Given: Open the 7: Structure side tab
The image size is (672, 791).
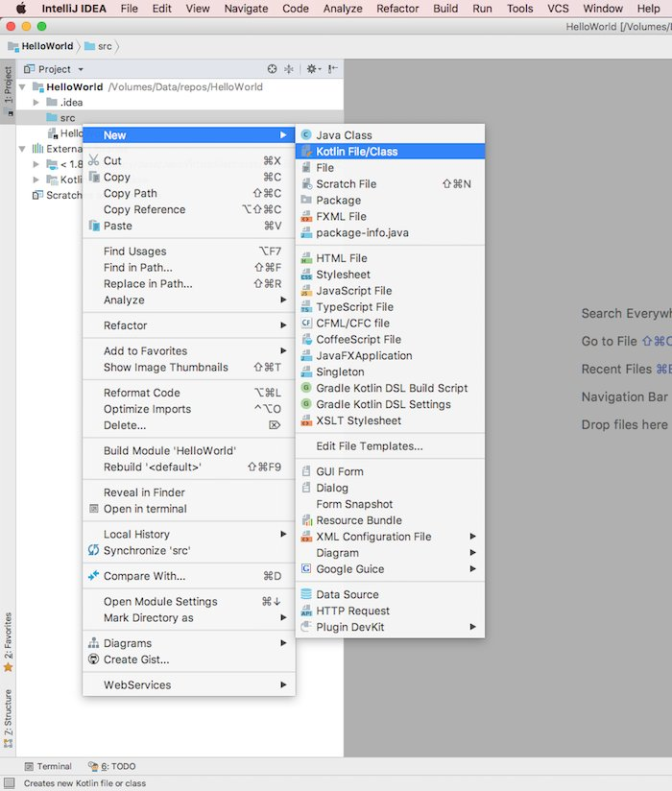Looking at the screenshot, I should 8,718.
